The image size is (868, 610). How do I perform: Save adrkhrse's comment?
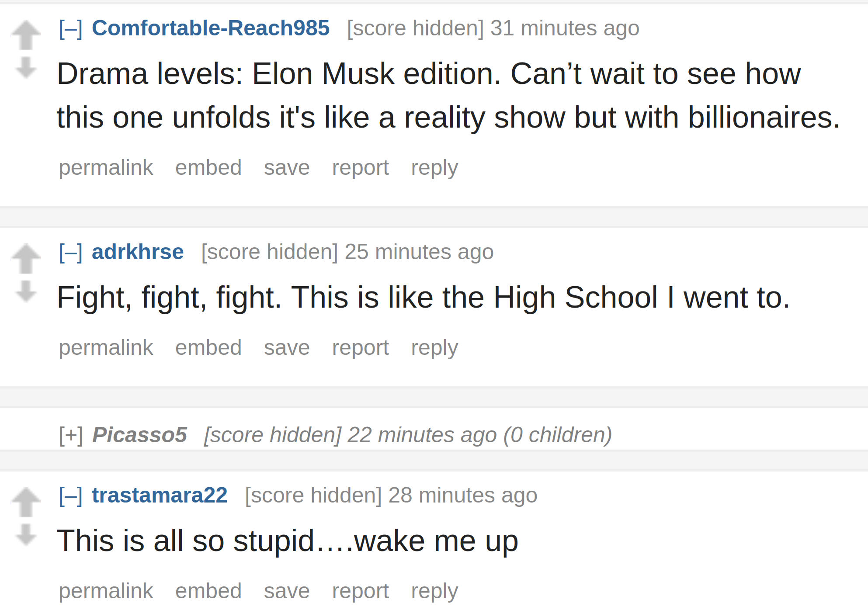(287, 348)
